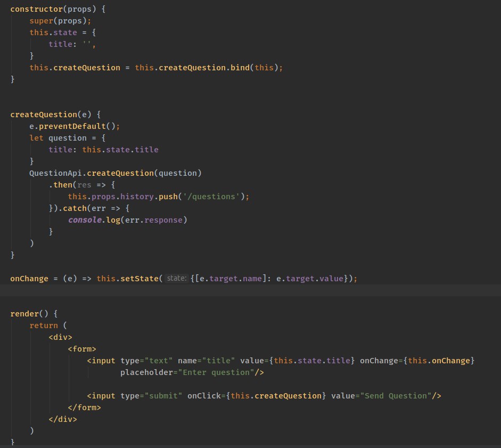Click the onChange={this.onChange} attribute

[x=417, y=361]
